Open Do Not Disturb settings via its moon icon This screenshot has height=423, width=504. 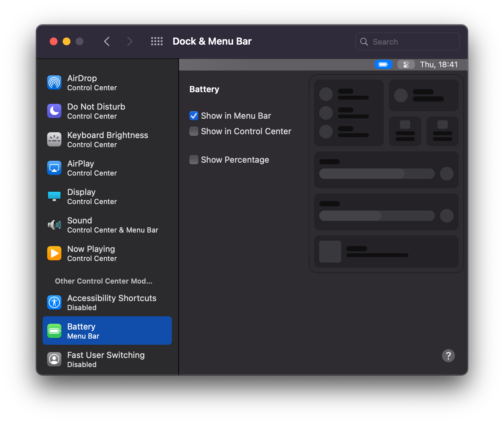pos(54,111)
